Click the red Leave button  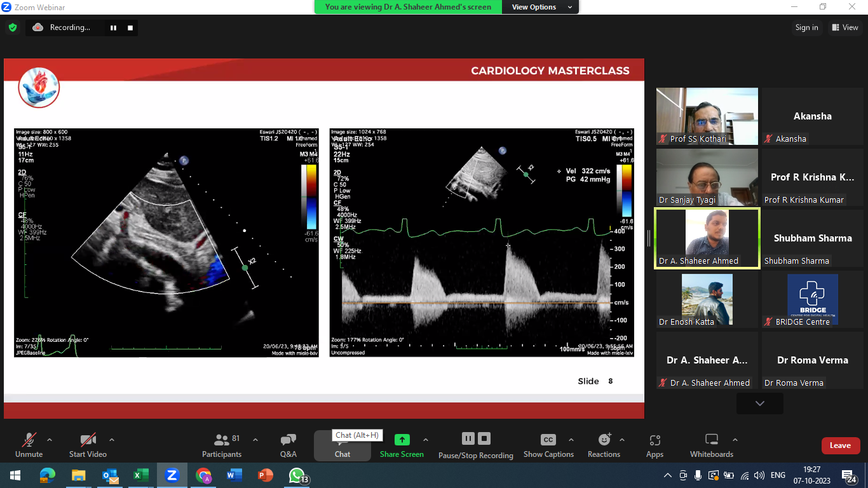pyautogui.click(x=840, y=445)
